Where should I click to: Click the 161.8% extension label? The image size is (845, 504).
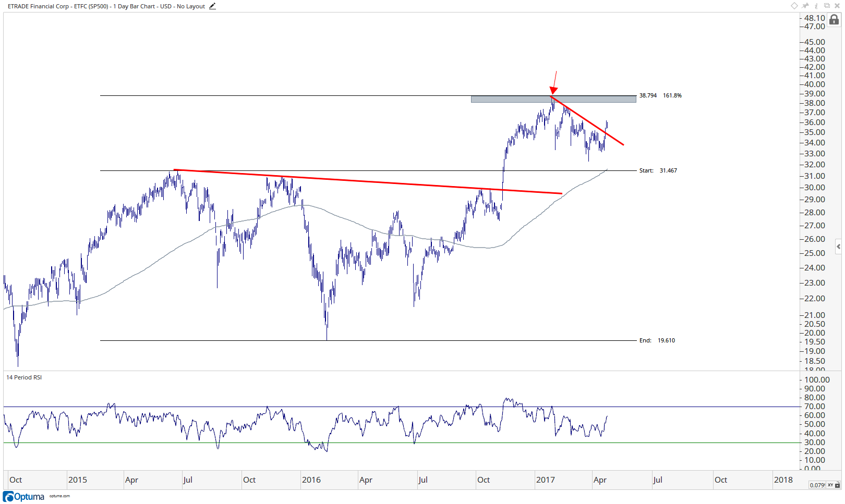[x=672, y=95]
